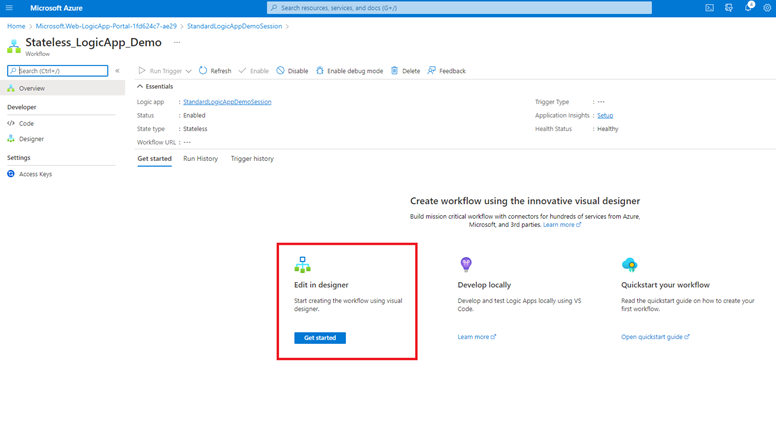Click the workflow icon beside Stateless_LogicApp_Demo
Screen dimensions: 776x431
pos(14,47)
